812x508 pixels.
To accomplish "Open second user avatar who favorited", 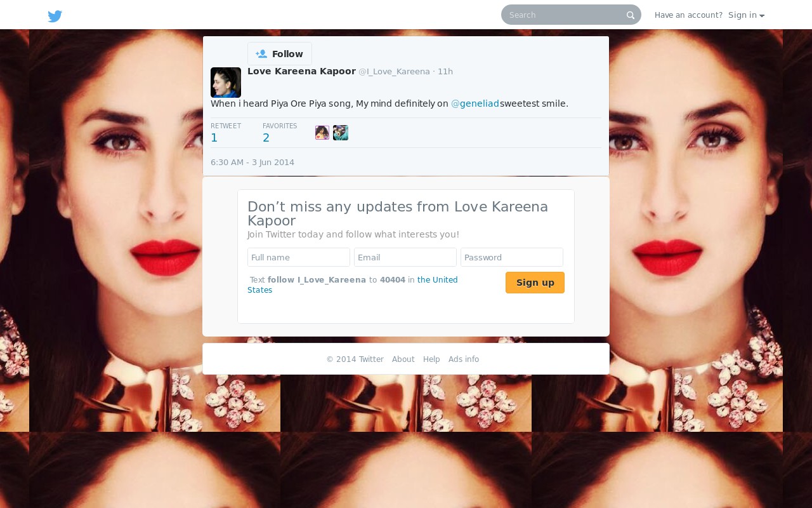I will tap(341, 133).
